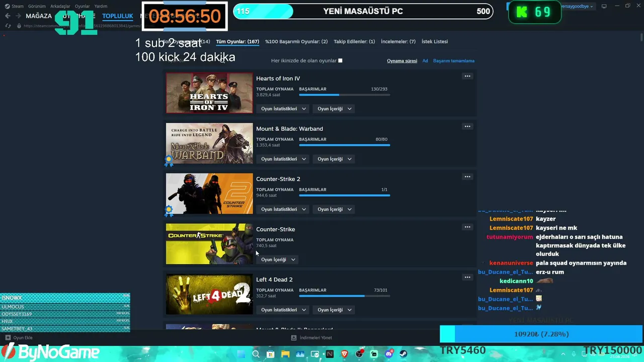Expand Oyun İçeriği for Counter-Strike 2

point(335,209)
